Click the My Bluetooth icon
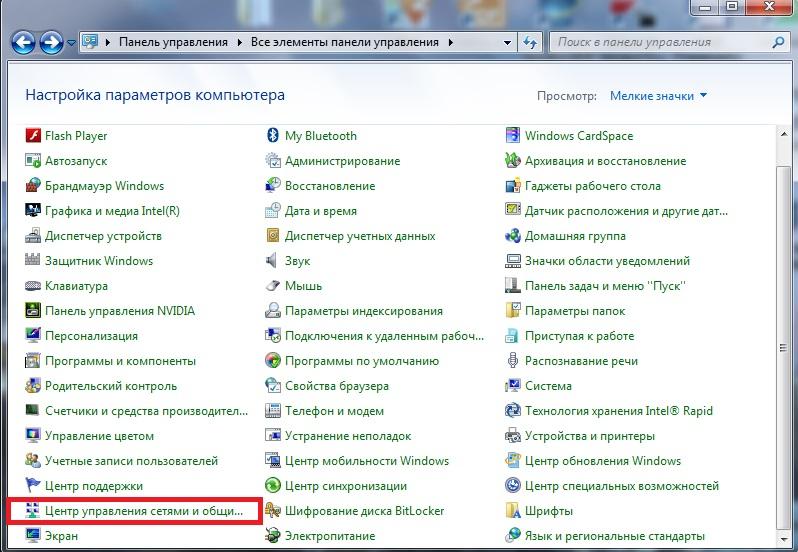This screenshot has height=552, width=798. [x=273, y=136]
